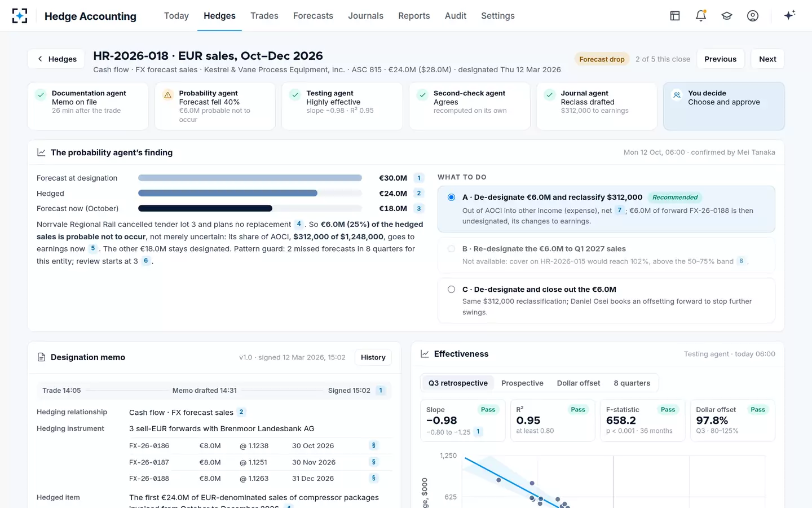Image resolution: width=812 pixels, height=508 pixels.
Task: Click Second-check agent check icon
Action: [422, 95]
